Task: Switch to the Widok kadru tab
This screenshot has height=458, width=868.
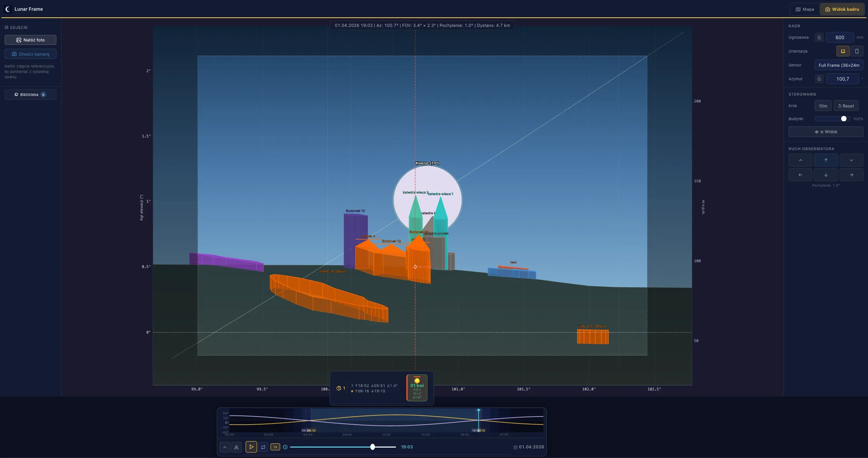Action: [842, 9]
